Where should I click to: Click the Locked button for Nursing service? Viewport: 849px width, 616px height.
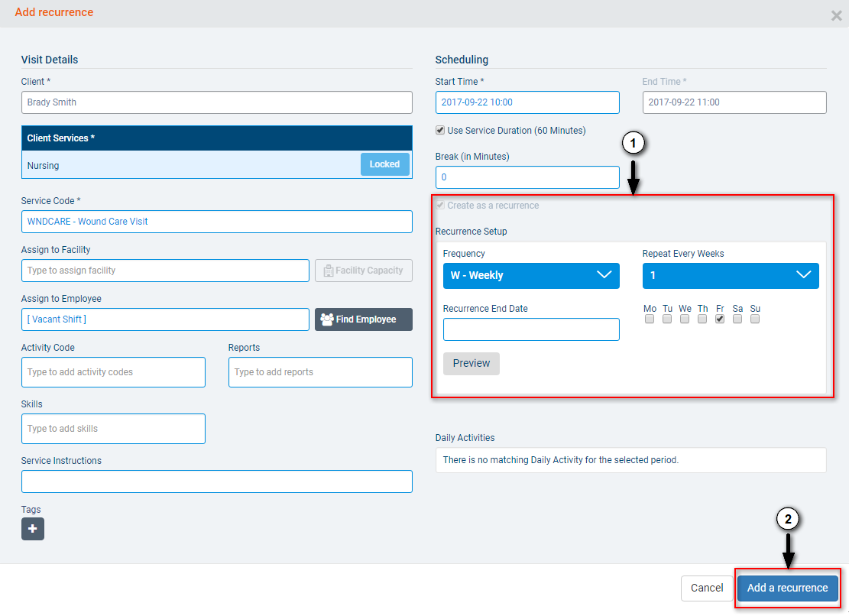[384, 164]
